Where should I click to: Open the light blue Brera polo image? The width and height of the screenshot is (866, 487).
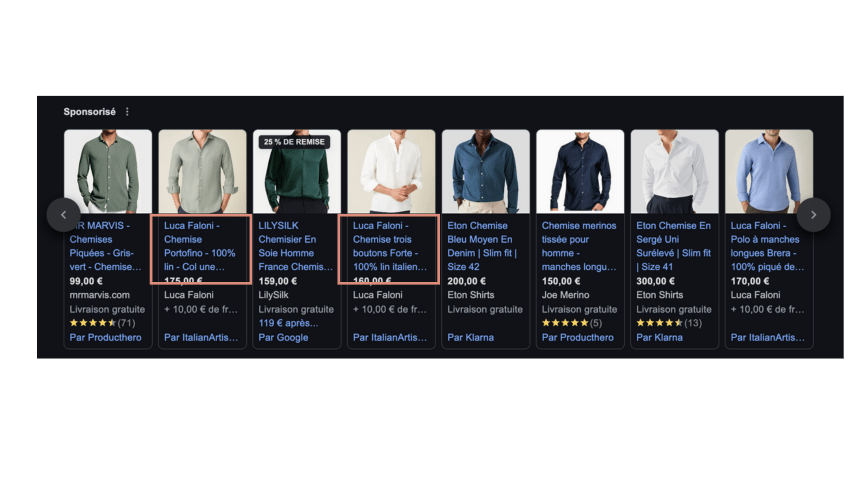click(x=769, y=171)
